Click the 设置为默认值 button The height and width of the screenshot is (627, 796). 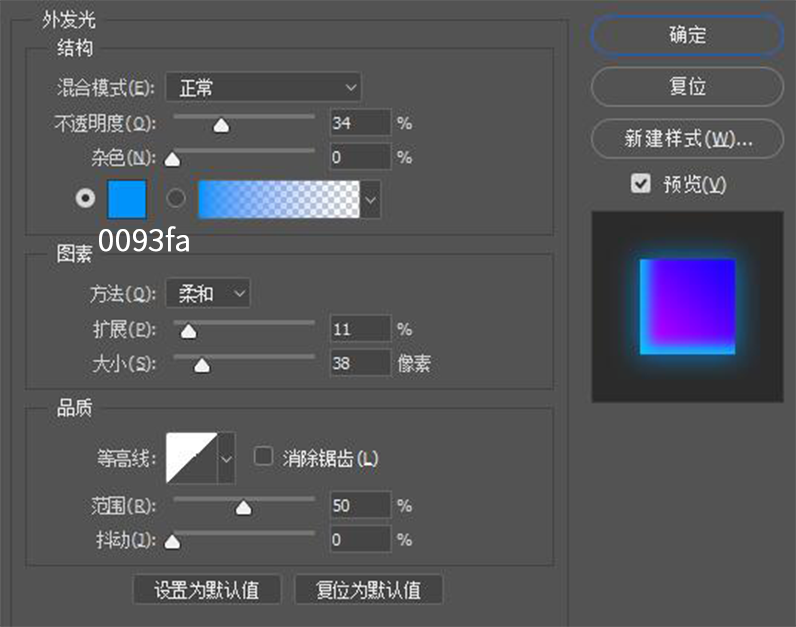coord(207,590)
